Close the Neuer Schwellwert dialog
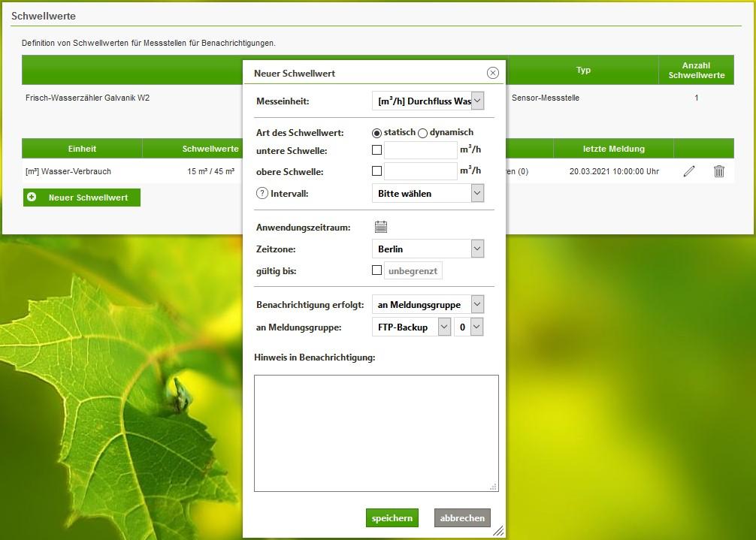Image resolution: width=756 pixels, height=540 pixels. [x=493, y=73]
